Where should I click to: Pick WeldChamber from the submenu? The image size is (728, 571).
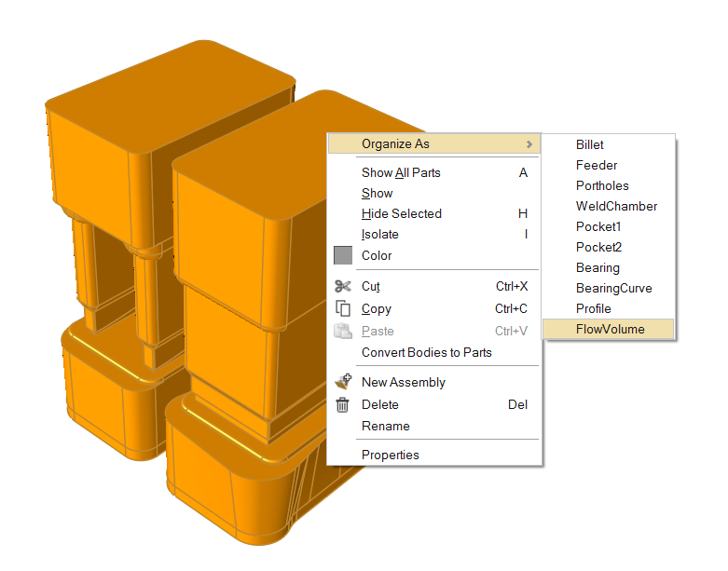click(616, 207)
